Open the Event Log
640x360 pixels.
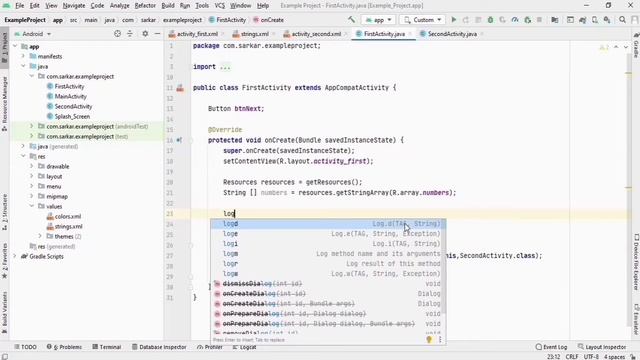click(551, 347)
